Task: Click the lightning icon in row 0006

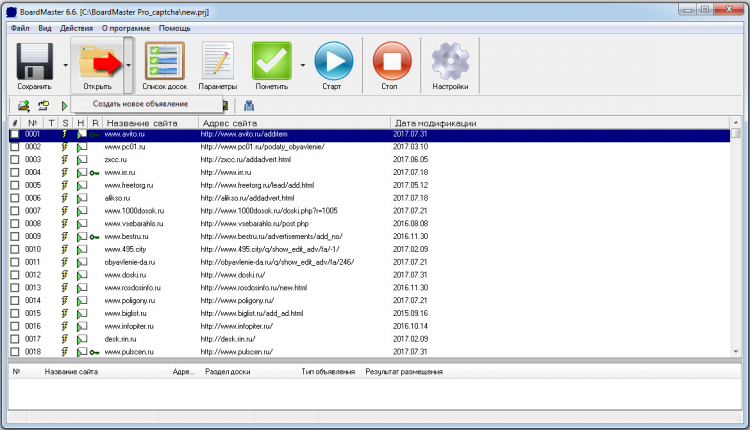Action: click(64, 198)
